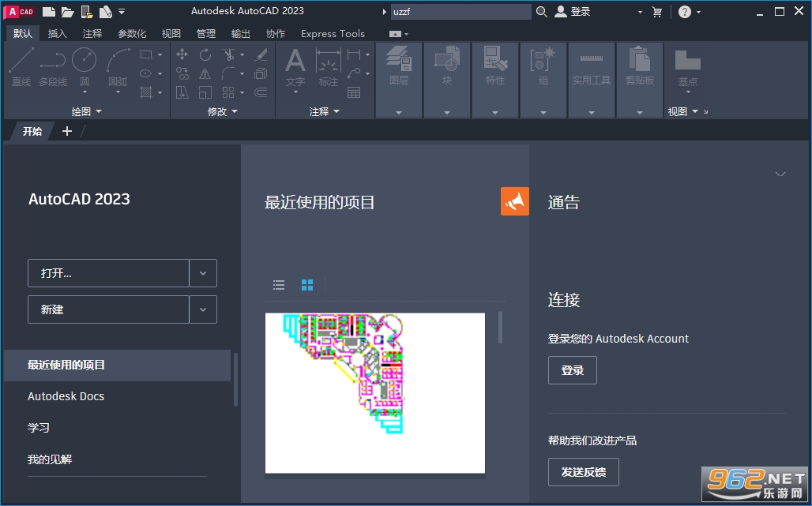
Task: Select the Dimension (标注) tool
Action: click(329, 67)
